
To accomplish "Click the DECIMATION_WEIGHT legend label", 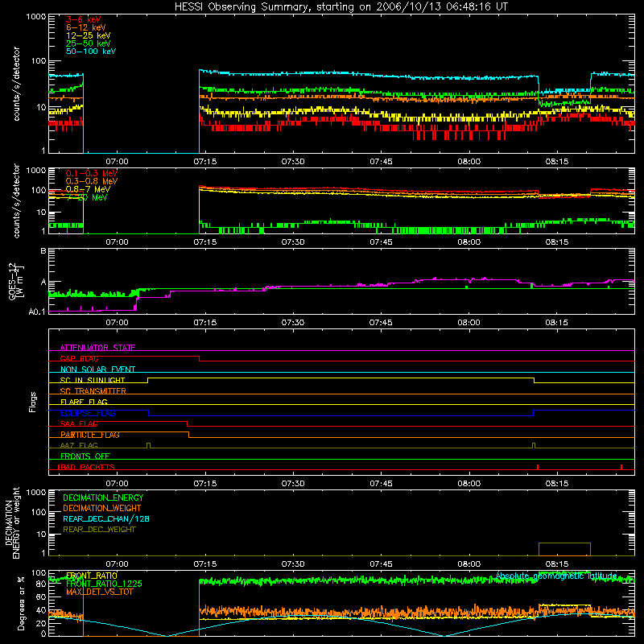I will tap(102, 508).
